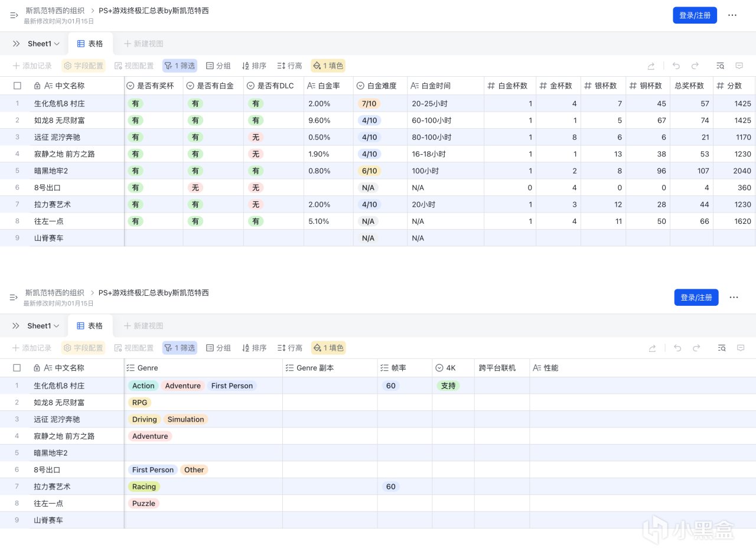
Task: Open the sidebar menu icon in the upper window
Action: click(14, 15)
